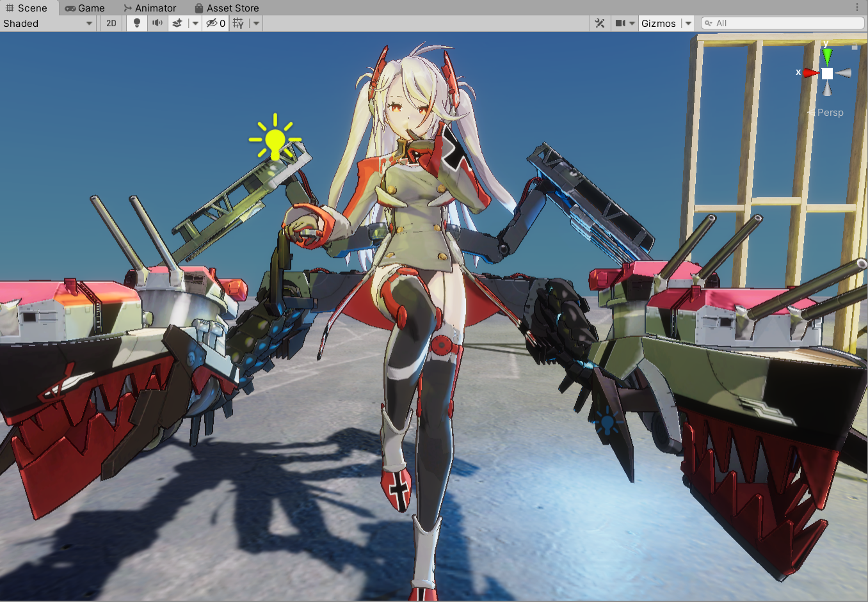
Task: Expand the scene effects dropdown arrow
Action: 195,23
